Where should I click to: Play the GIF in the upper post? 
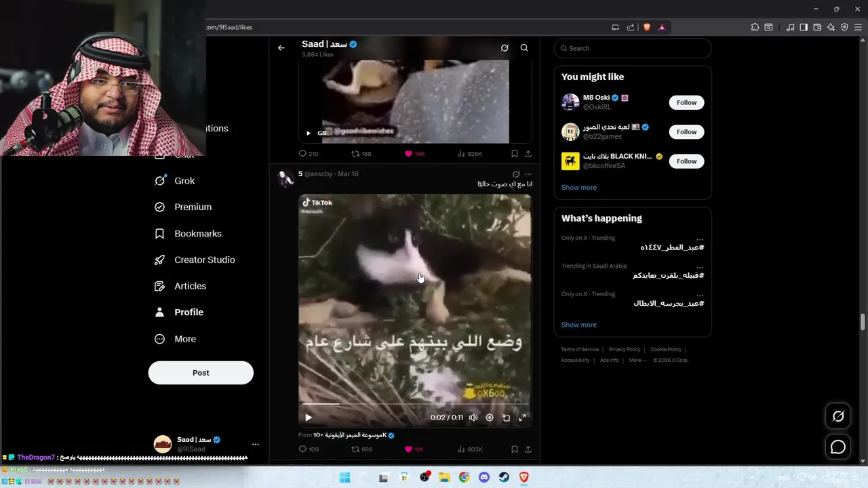pos(309,133)
